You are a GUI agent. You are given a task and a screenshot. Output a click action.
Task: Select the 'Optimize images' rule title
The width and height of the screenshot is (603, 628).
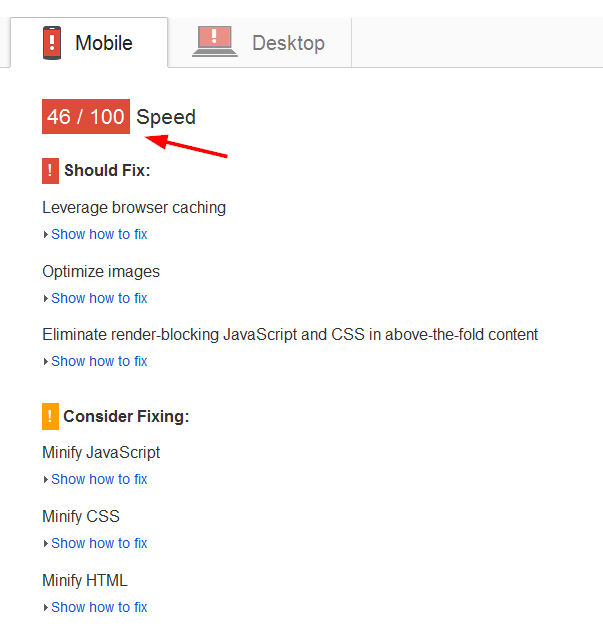pos(101,272)
